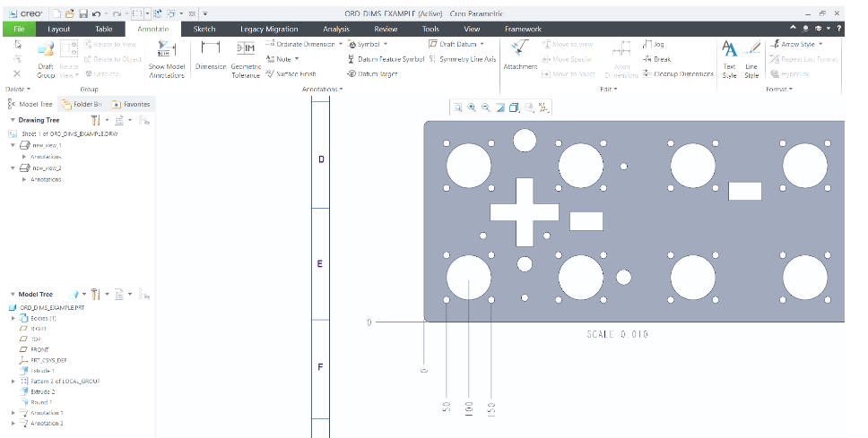The height and width of the screenshot is (438, 868).
Task: Select the Dimension tool
Action: [211, 54]
